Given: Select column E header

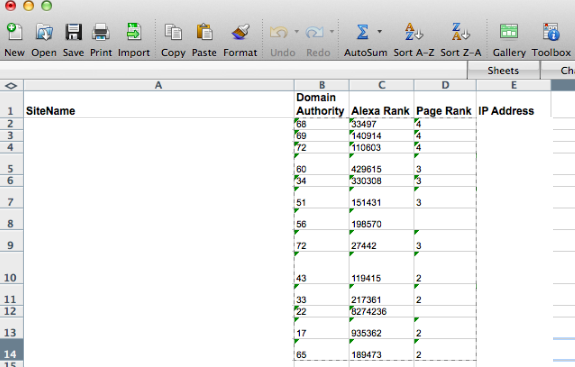Looking at the screenshot, I should coord(514,85).
